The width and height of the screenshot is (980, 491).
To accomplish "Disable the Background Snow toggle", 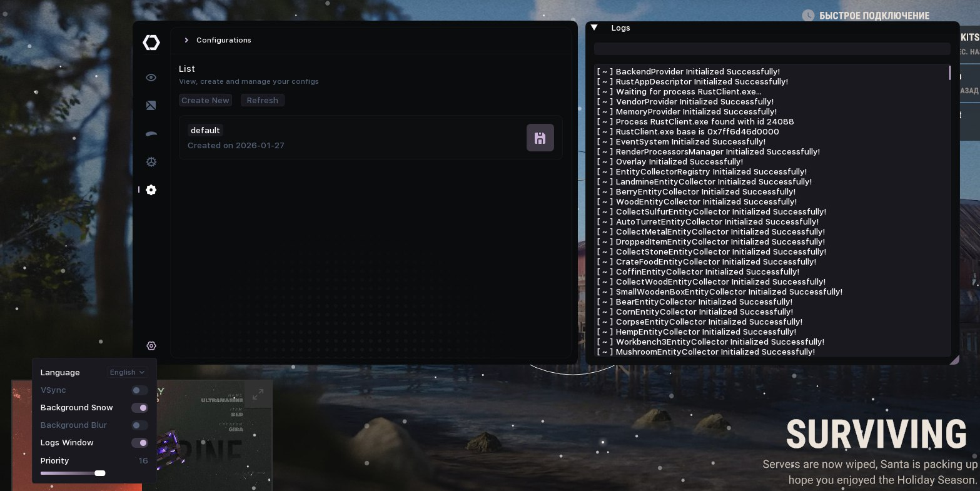I will (x=139, y=408).
